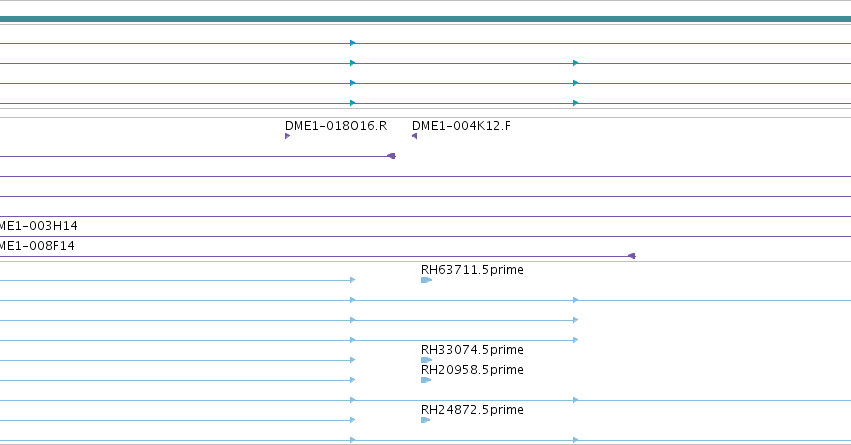Click the thick teal bar at top
This screenshot has height=445, width=851.
[426, 19]
